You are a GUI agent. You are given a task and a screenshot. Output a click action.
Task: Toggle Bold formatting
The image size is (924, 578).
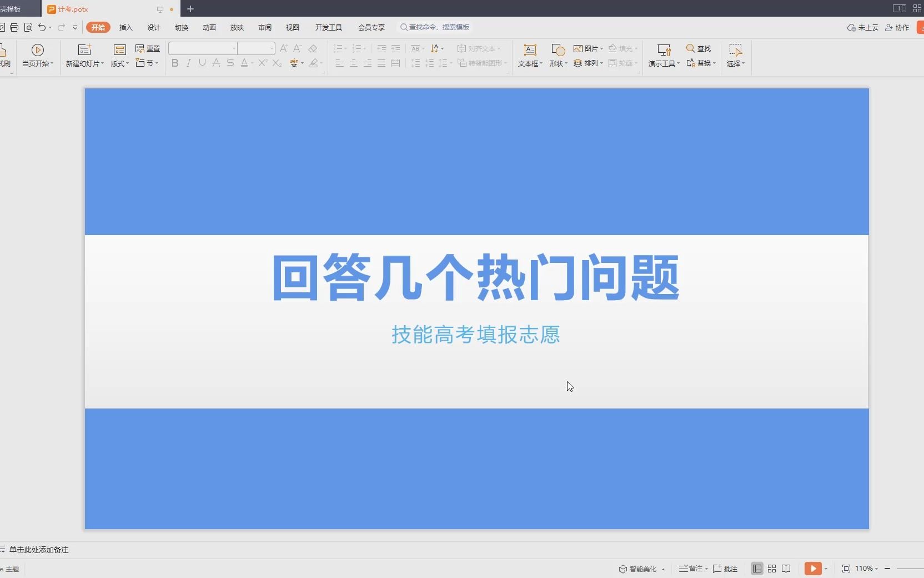(x=175, y=63)
